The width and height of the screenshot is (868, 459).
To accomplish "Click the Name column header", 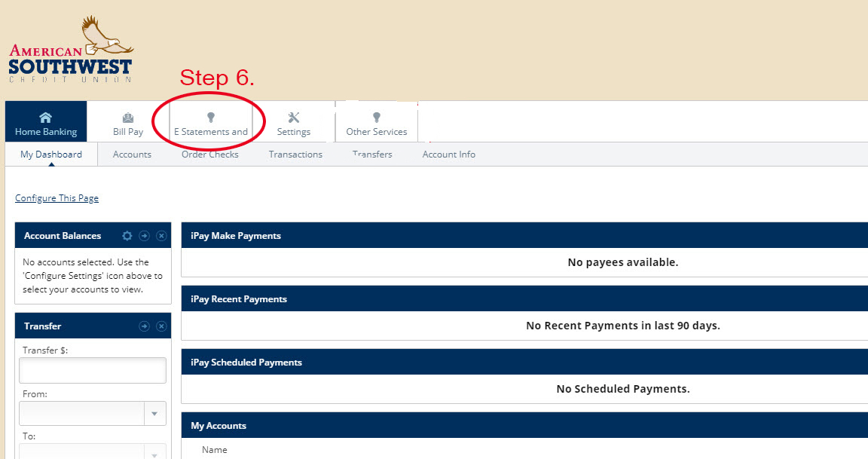I will point(214,450).
